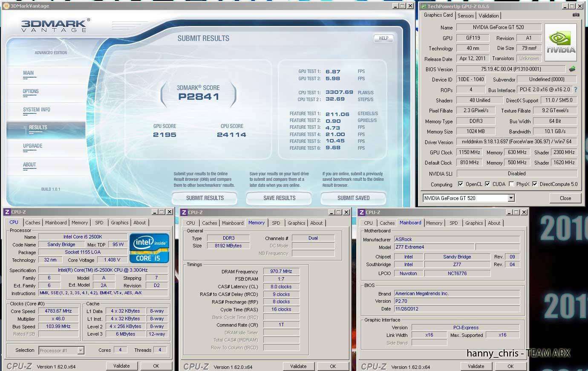The height and width of the screenshot is (371, 588).
Task: Click the CAS# Latency value 8.0 clocks
Action: point(281,287)
